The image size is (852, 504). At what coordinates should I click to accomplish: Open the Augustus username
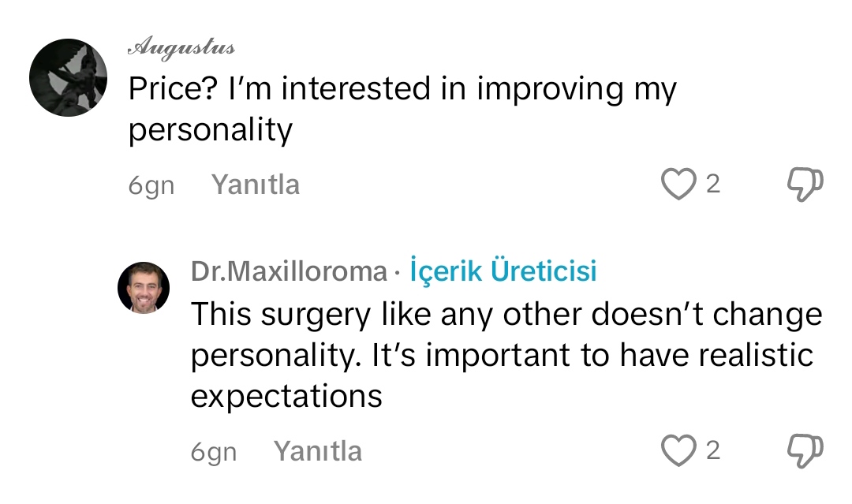[181, 48]
